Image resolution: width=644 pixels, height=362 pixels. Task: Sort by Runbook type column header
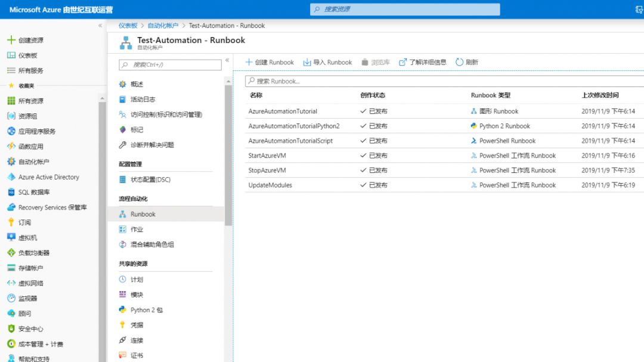tap(490, 95)
